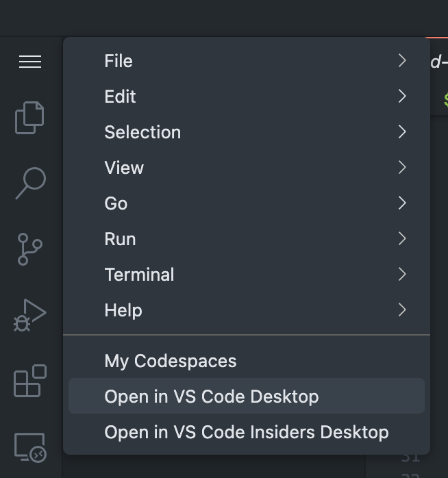448x478 pixels.
Task: Open the Extensions view icon
Action: [30, 381]
